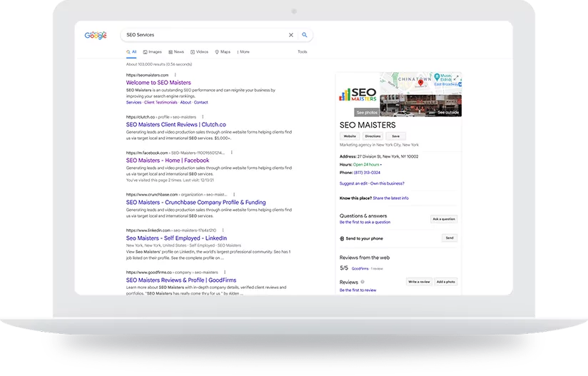This screenshot has height=376, width=588.
Task: Follow the Contact sitelink
Action: pyautogui.click(x=201, y=102)
